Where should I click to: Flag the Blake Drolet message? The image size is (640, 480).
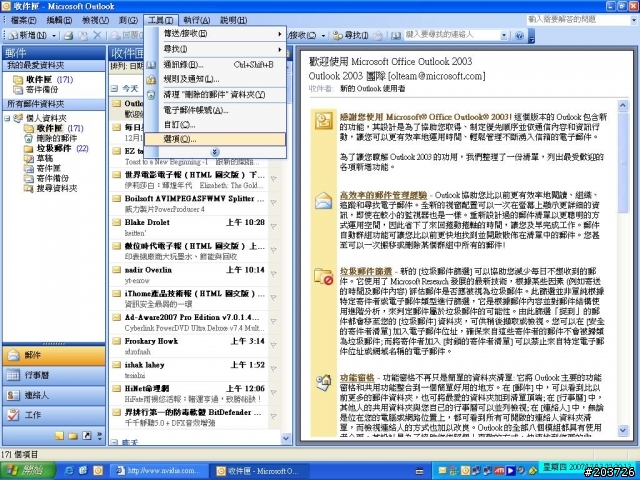click(x=274, y=226)
